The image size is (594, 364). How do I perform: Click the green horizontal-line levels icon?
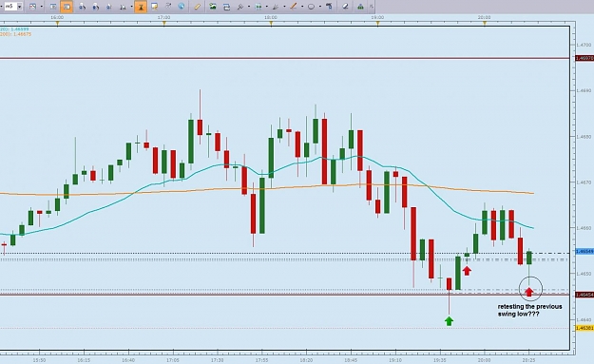(x=258, y=7)
